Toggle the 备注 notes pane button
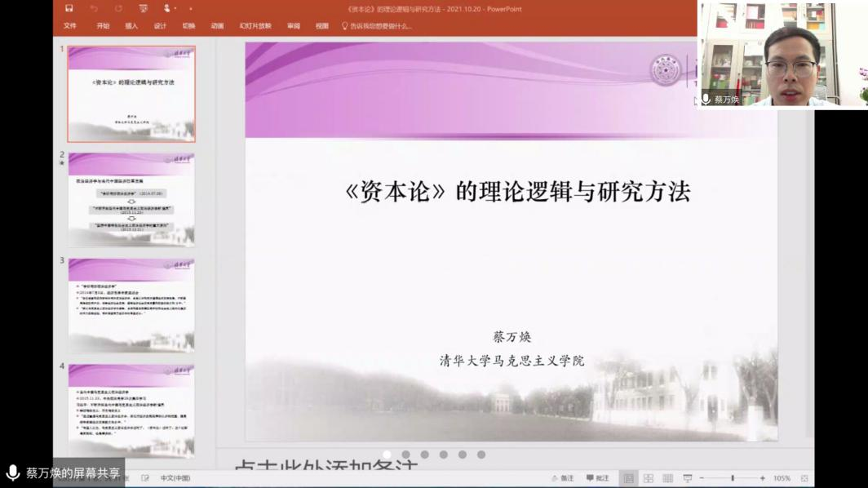Screen dimensions: 868x488 pos(563,478)
